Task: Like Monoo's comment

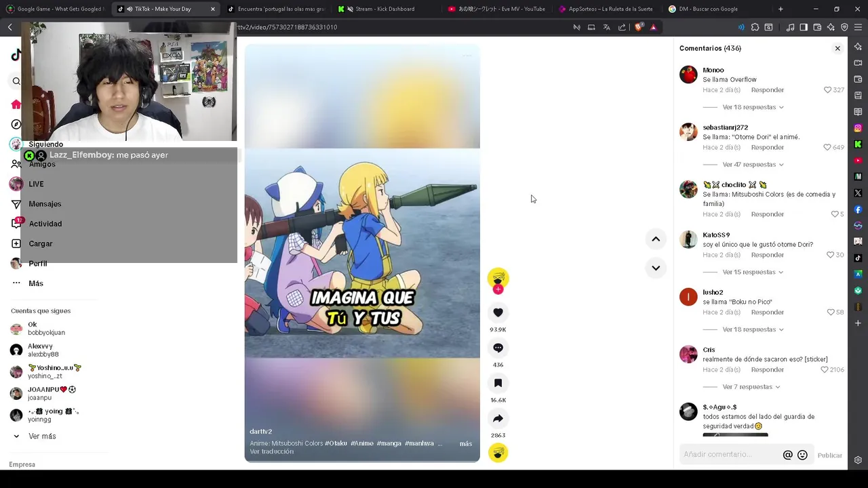Action: [x=827, y=89]
